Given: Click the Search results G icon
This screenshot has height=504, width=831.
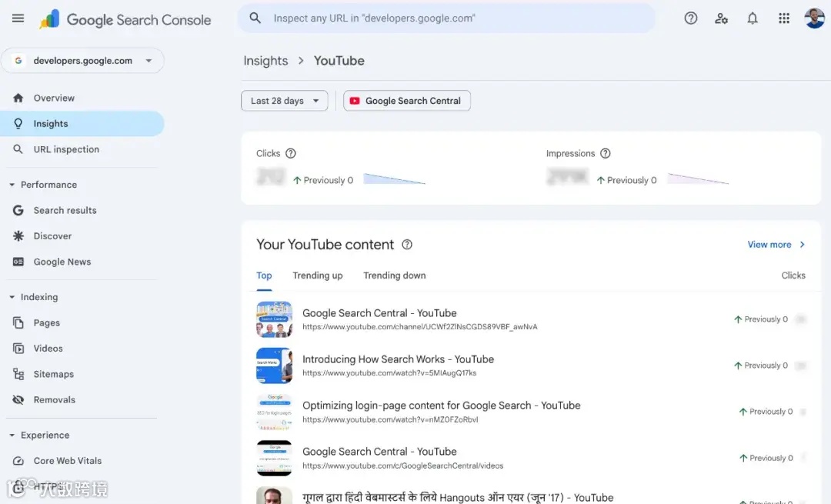Looking at the screenshot, I should (x=18, y=210).
